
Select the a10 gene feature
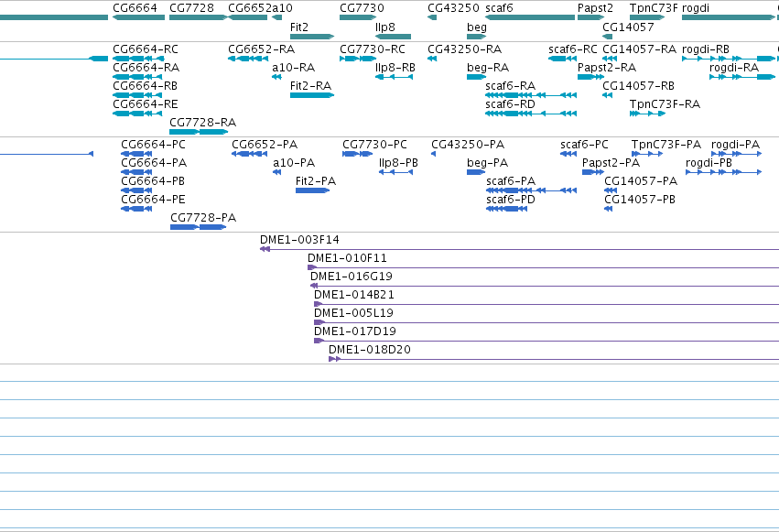click(x=276, y=17)
